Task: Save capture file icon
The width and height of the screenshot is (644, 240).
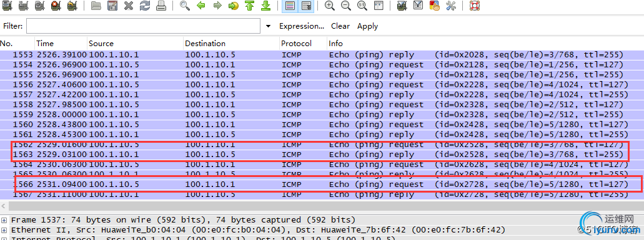Action: pos(112,6)
